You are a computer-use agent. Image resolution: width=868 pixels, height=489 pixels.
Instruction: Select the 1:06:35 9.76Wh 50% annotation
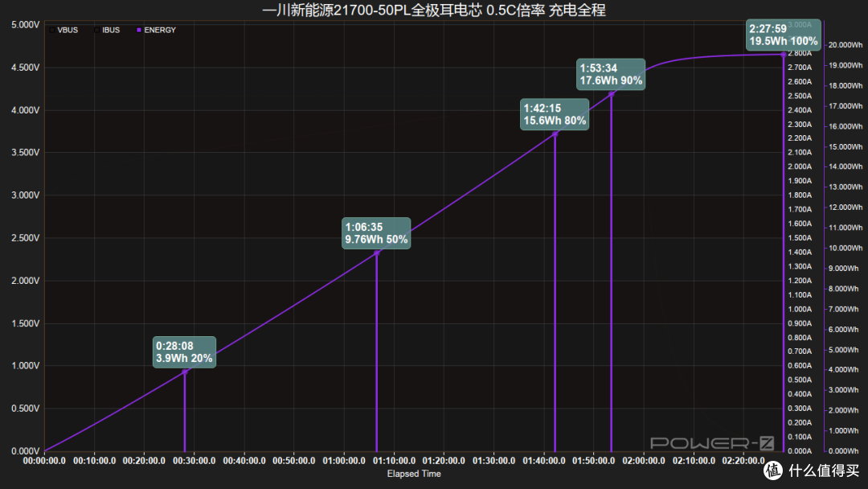(376, 233)
